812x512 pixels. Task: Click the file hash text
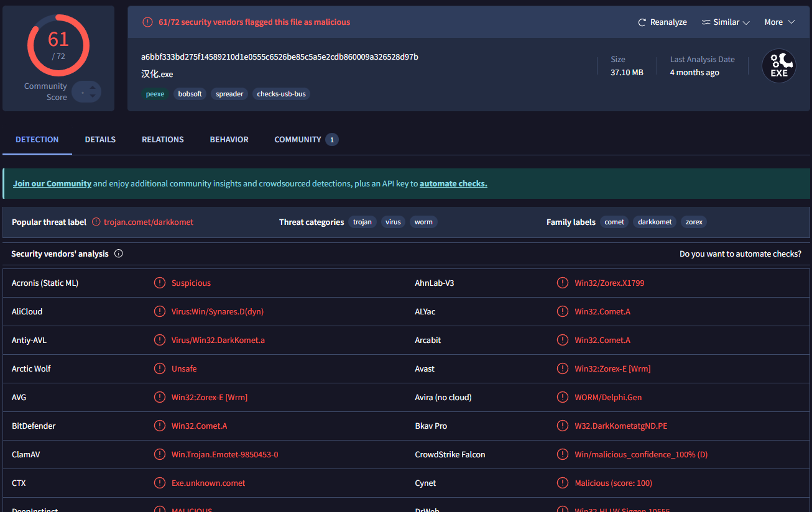[279, 57]
